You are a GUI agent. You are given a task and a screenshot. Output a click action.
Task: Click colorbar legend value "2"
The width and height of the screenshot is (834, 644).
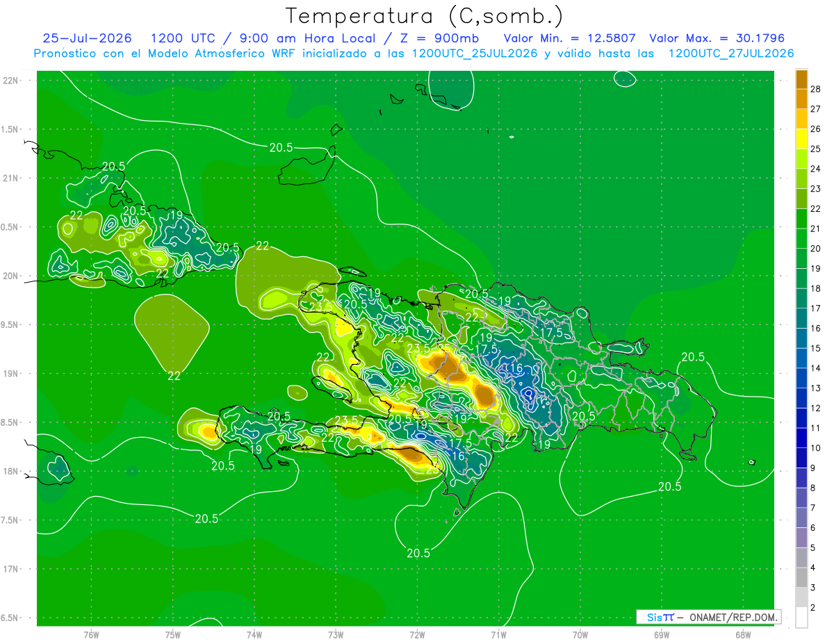point(813,608)
